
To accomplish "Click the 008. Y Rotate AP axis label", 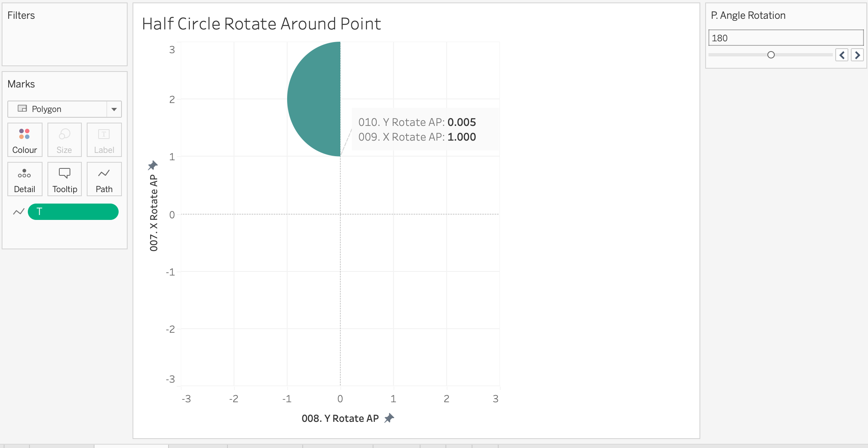I will 340,419.
